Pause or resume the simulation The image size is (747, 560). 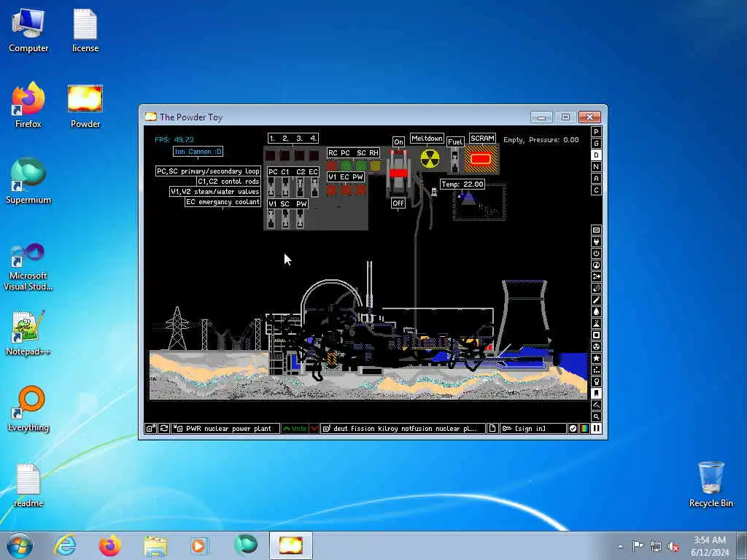click(596, 428)
